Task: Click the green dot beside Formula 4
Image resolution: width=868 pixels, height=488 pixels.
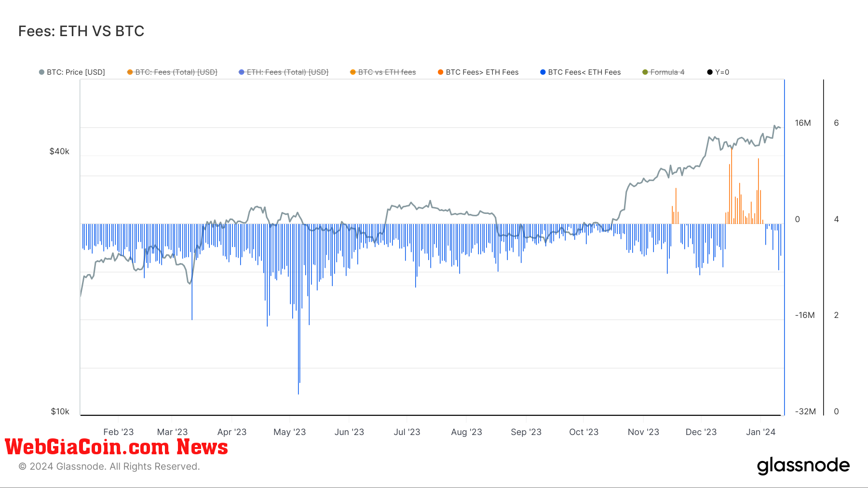Action: pyautogui.click(x=645, y=72)
